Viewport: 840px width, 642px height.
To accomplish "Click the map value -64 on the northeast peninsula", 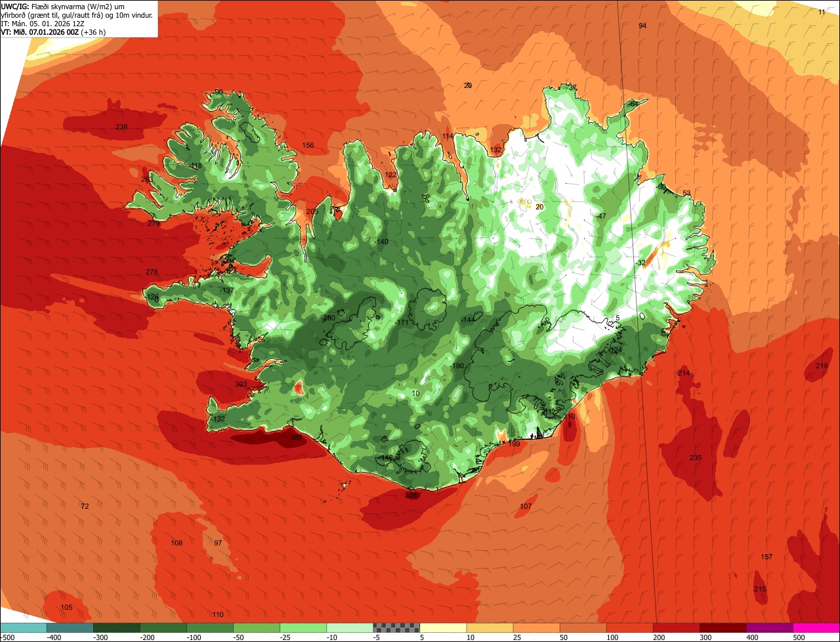I will click(x=633, y=105).
